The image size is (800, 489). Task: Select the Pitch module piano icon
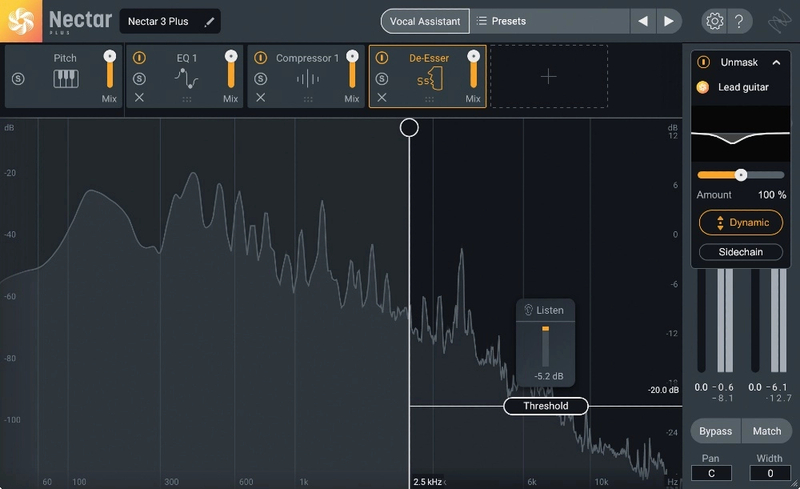click(66, 79)
